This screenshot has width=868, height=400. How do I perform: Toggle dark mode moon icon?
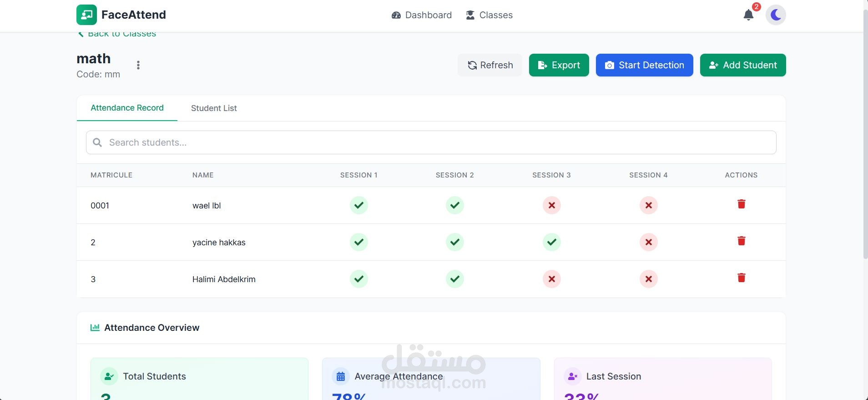click(776, 15)
